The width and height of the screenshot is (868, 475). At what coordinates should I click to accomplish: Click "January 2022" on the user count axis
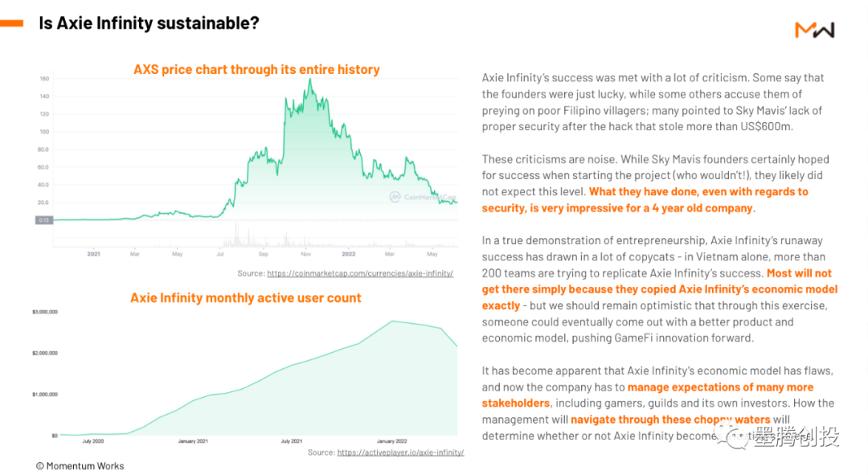394,441
